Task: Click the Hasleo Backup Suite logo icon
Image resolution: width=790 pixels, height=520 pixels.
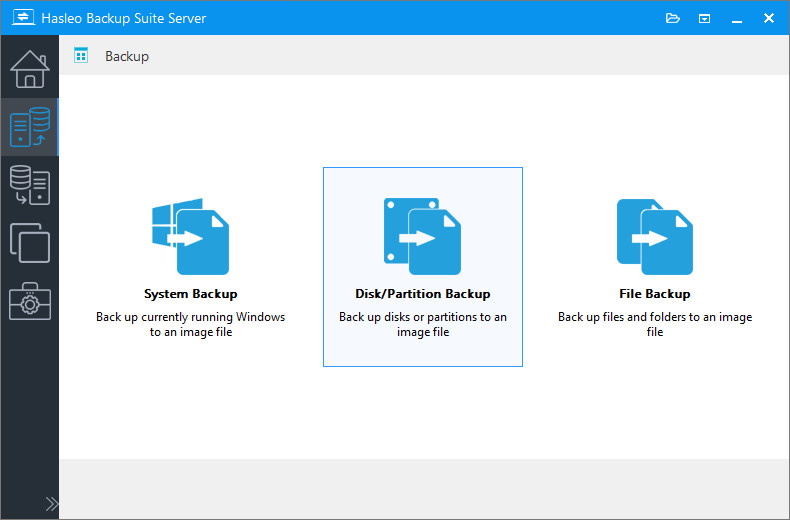Action: 23,17
